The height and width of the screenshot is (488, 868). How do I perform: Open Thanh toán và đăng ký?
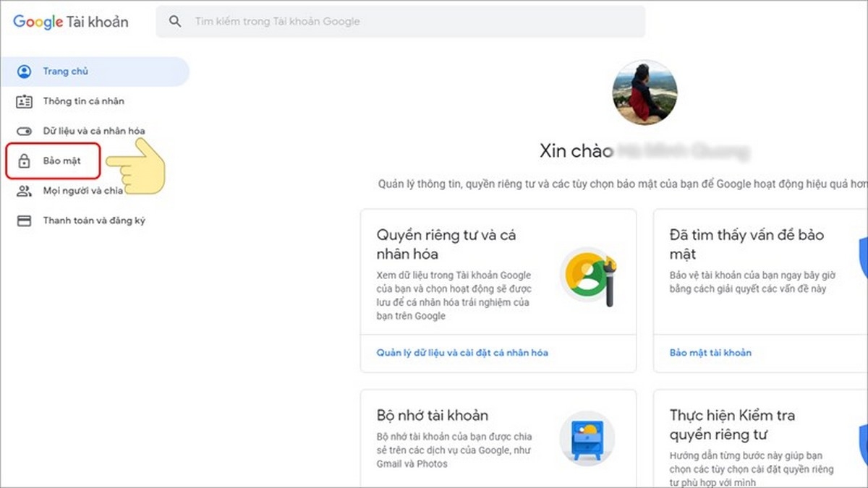95,221
